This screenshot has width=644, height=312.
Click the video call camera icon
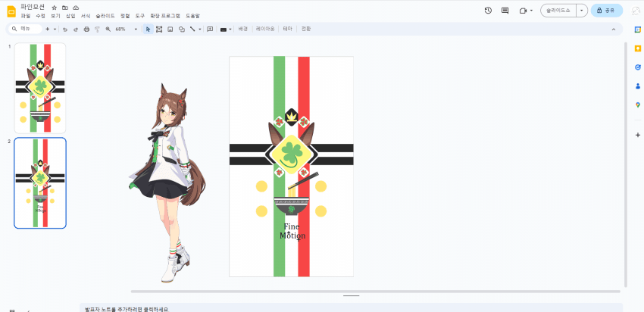523,11
